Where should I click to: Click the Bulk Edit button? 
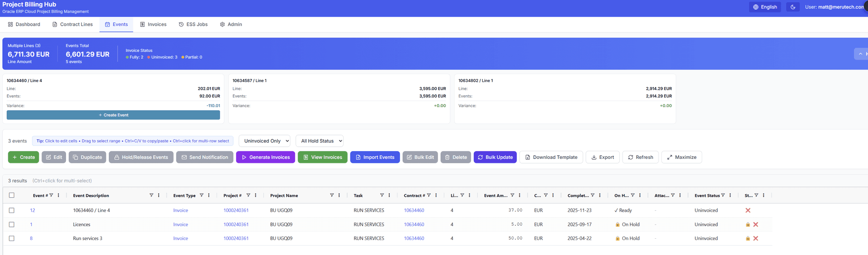point(420,157)
